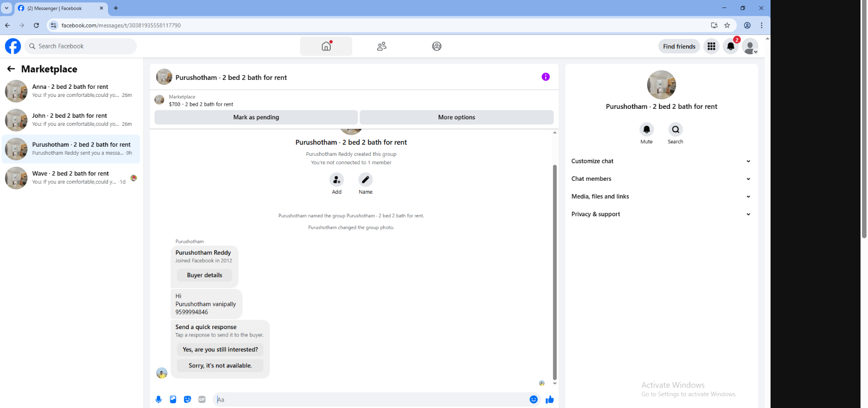The width and height of the screenshot is (868, 408).
Task: Search in conversation using magnifier icon
Action: click(x=676, y=129)
